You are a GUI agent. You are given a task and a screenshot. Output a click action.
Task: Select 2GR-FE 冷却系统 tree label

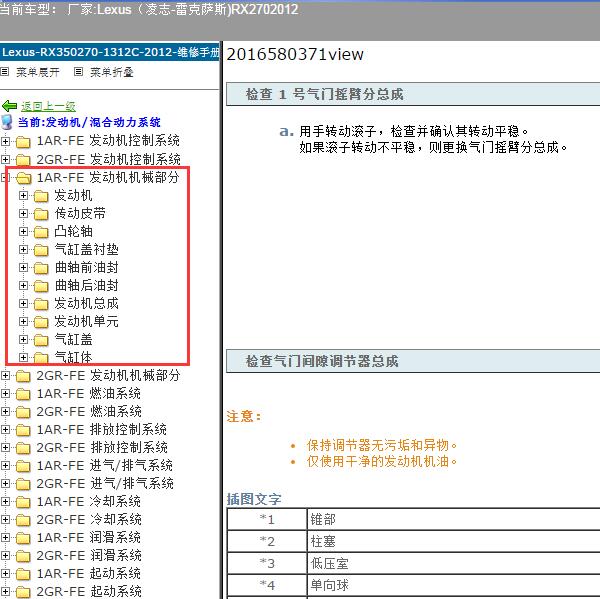coord(89,520)
